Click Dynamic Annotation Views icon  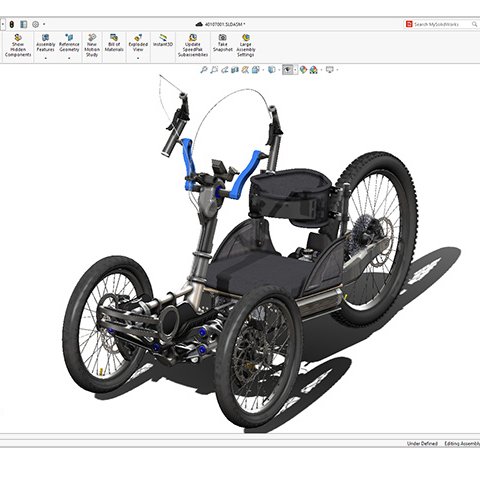pos(245,70)
